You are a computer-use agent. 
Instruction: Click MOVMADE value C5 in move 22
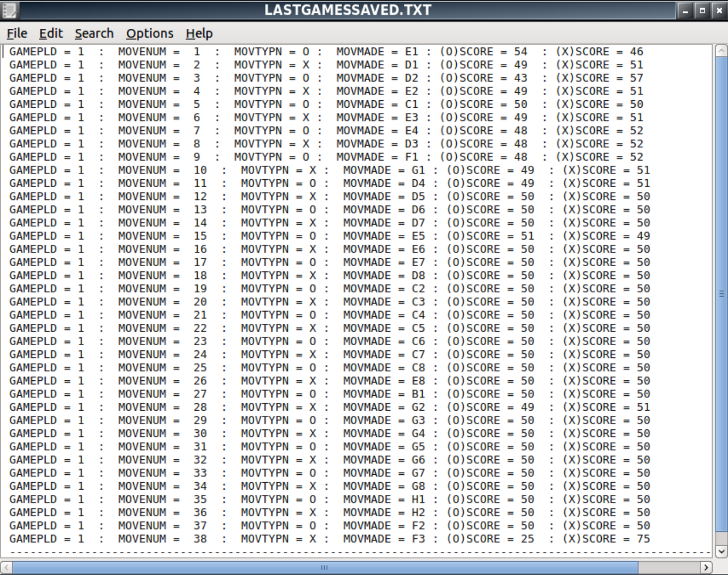(418, 328)
